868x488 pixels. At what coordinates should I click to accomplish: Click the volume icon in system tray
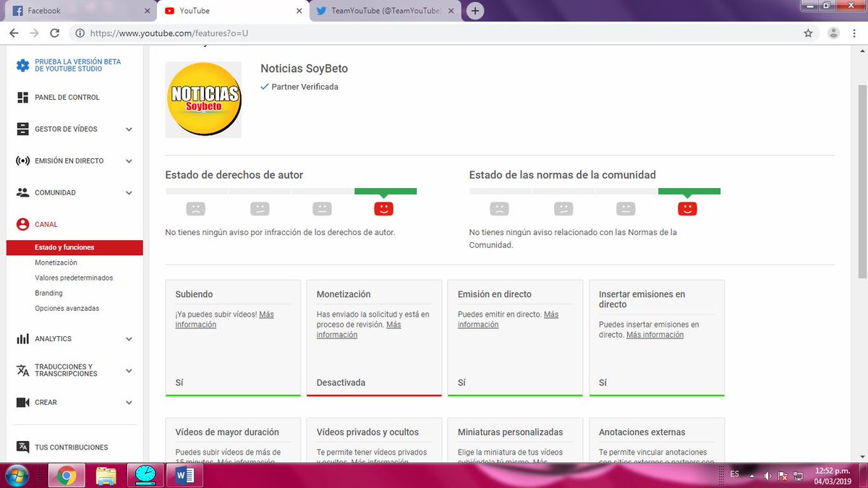(767, 476)
